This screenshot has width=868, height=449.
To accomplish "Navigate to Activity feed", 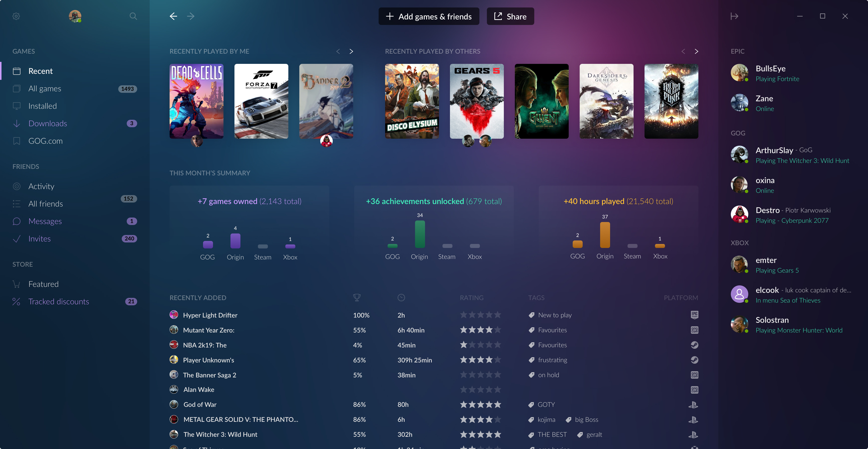I will click(41, 186).
